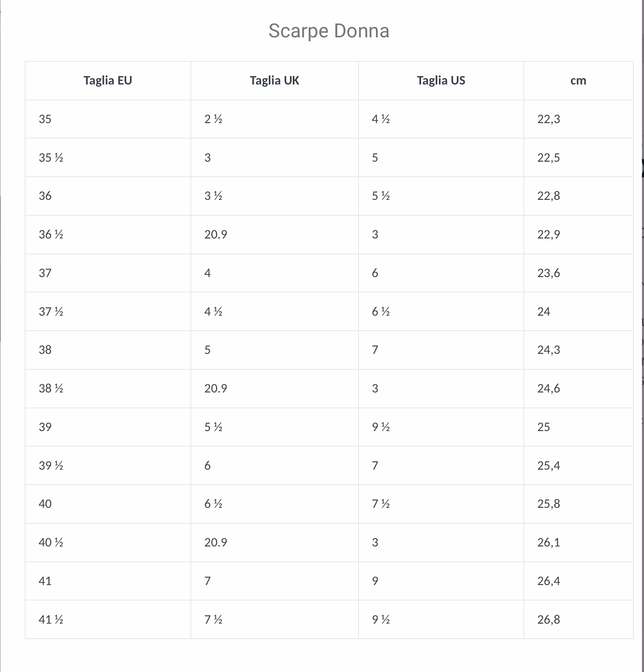Click the EU size 40 ½ cell
Viewport: 644px width, 672px height.
click(51, 542)
